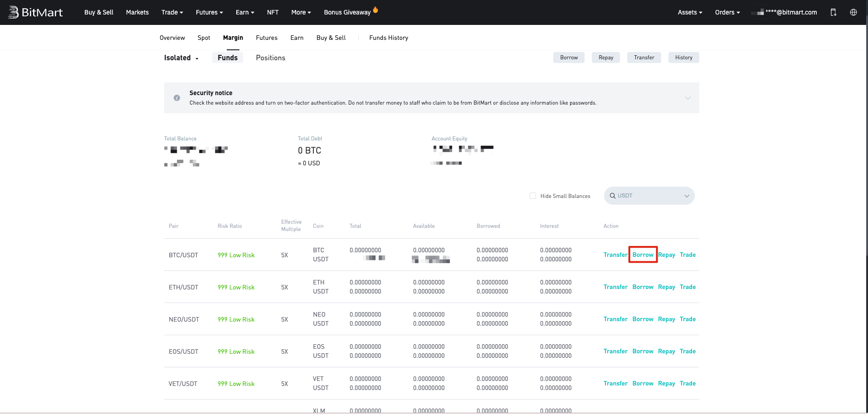
Task: Click the ETH/USDT pair name
Action: [183, 287]
